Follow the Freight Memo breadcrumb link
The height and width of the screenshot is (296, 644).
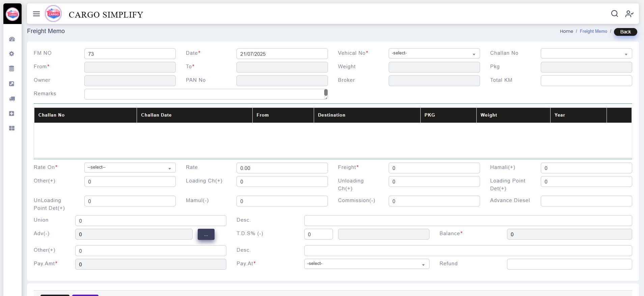tap(593, 31)
